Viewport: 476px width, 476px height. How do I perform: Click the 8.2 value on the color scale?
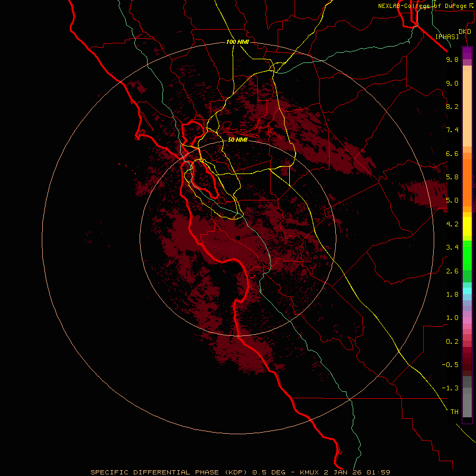pyautogui.click(x=452, y=106)
